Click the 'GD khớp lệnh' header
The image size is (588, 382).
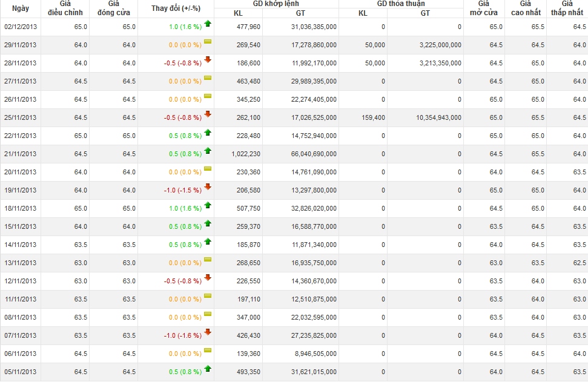276,4
